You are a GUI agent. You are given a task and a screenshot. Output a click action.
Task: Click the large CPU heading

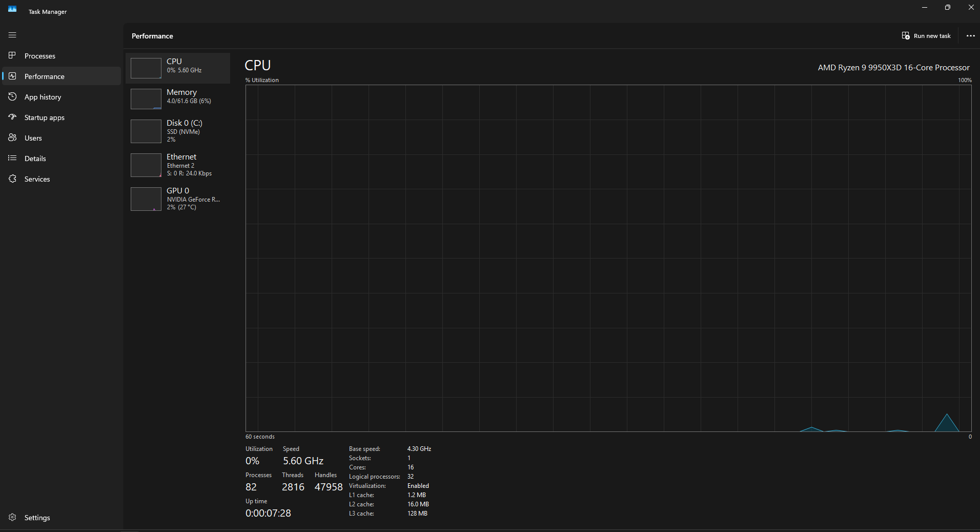point(257,65)
